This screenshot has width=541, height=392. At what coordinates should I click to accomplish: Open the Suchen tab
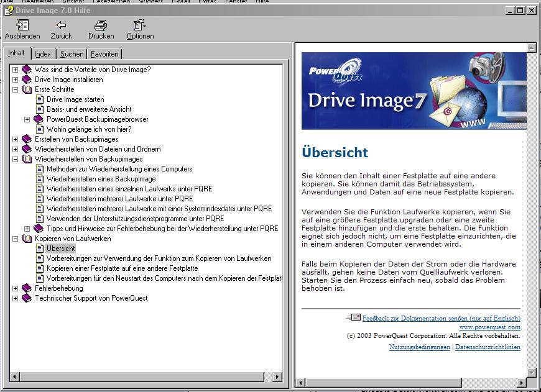tap(72, 54)
